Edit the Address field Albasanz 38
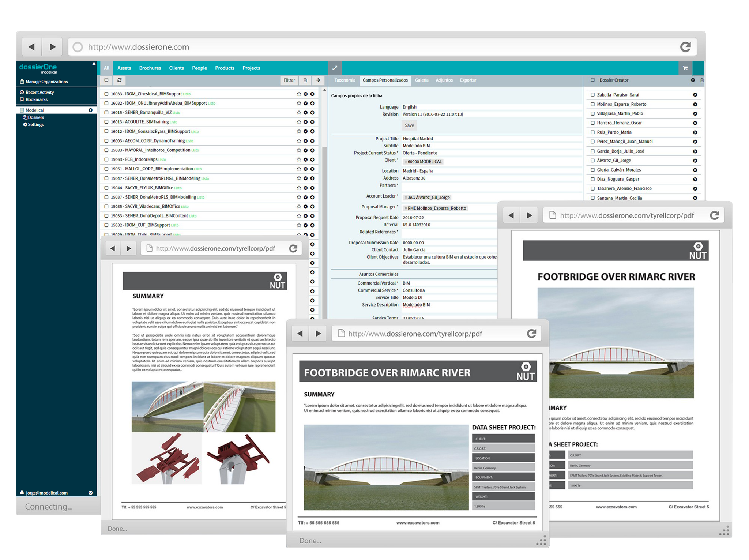 492,178
